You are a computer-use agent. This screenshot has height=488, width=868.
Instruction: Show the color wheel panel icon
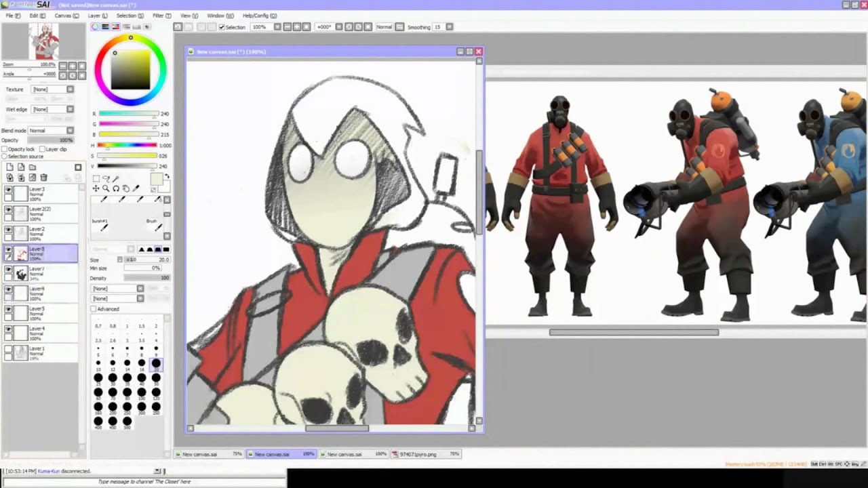95,27
